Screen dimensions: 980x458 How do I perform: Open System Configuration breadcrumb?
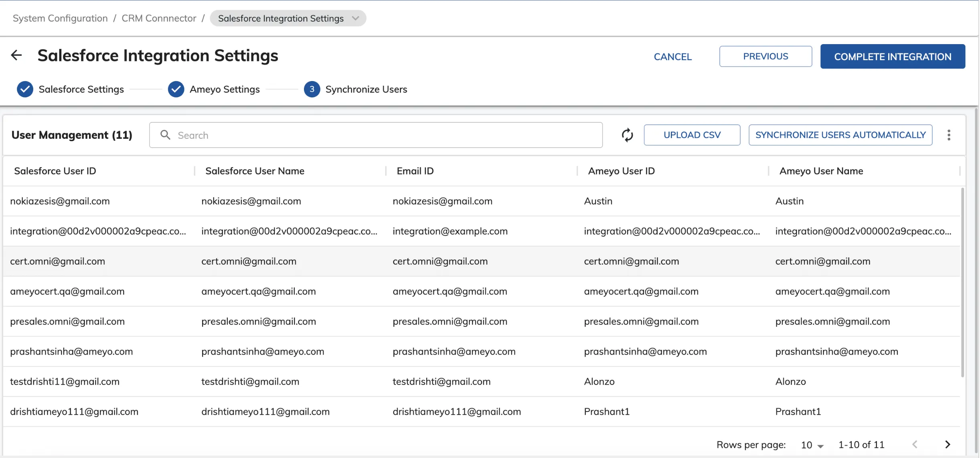click(x=60, y=18)
